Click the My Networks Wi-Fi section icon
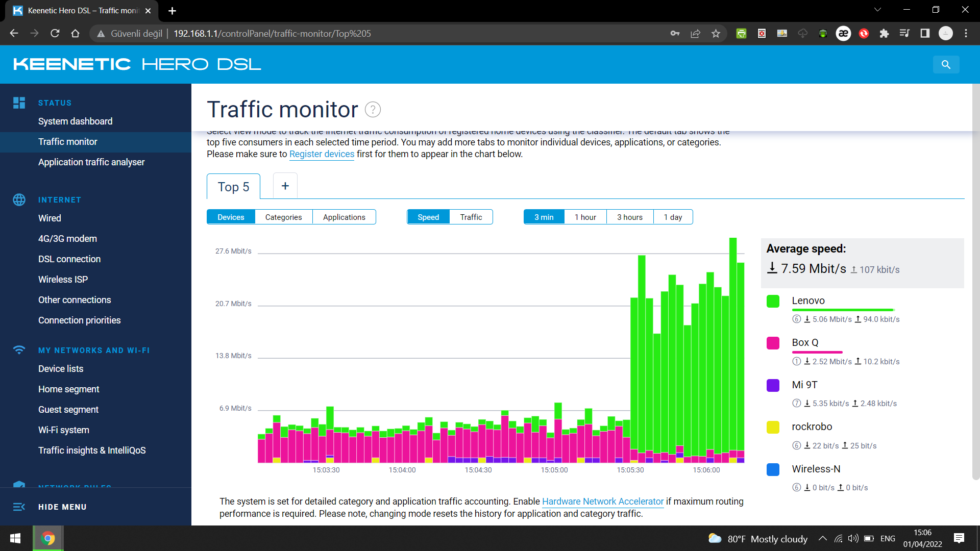Viewport: 980px width, 551px height. click(x=19, y=350)
